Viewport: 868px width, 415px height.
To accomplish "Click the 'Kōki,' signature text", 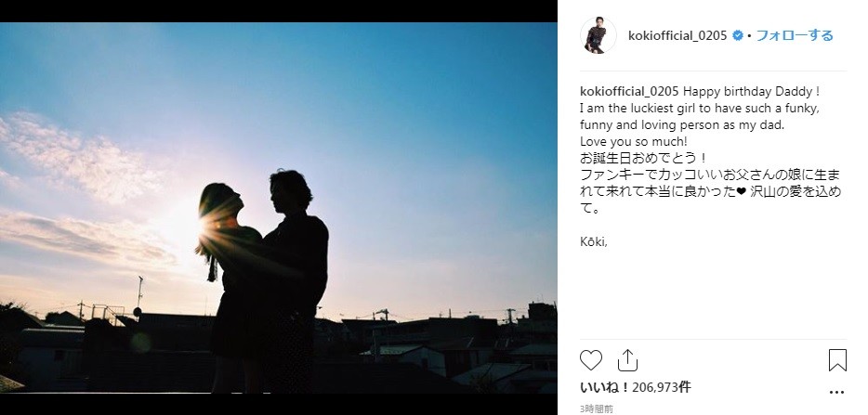I will 594,241.
